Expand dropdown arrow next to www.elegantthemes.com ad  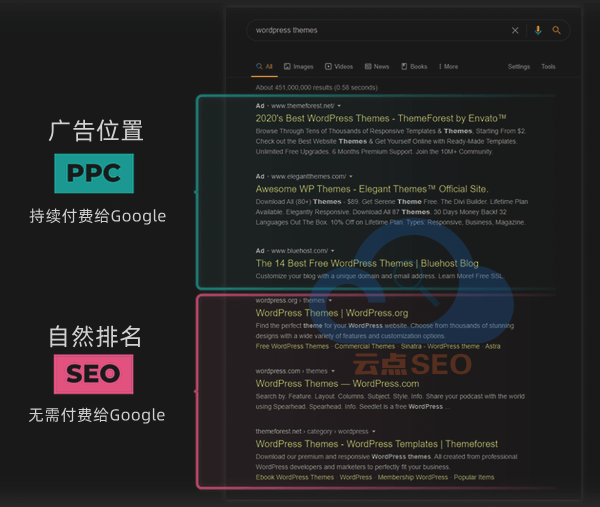coord(351,176)
